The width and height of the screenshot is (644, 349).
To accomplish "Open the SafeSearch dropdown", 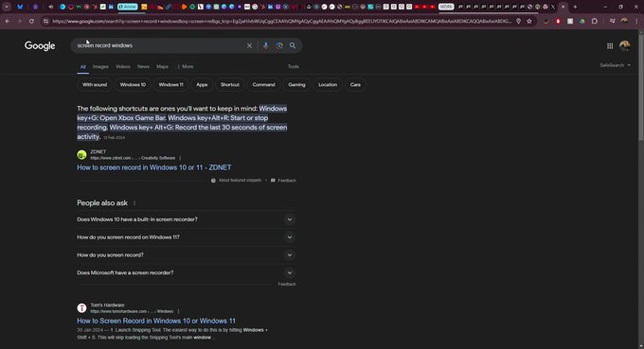I will [615, 65].
